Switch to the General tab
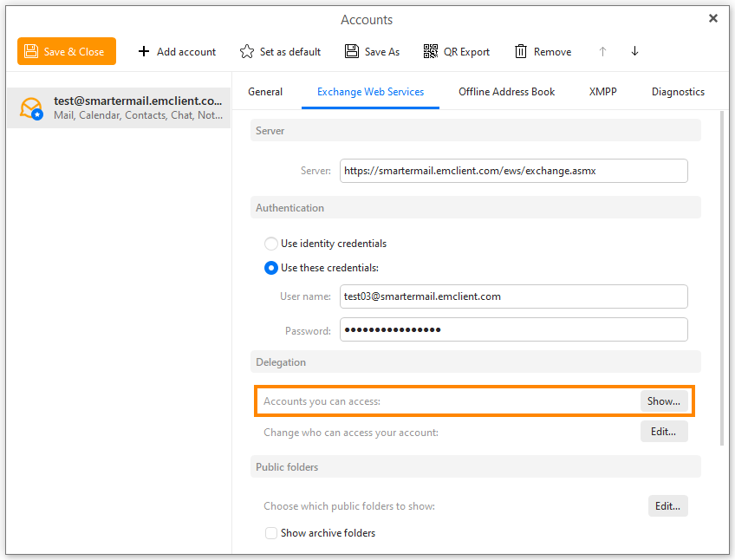The image size is (735, 560). [x=265, y=92]
